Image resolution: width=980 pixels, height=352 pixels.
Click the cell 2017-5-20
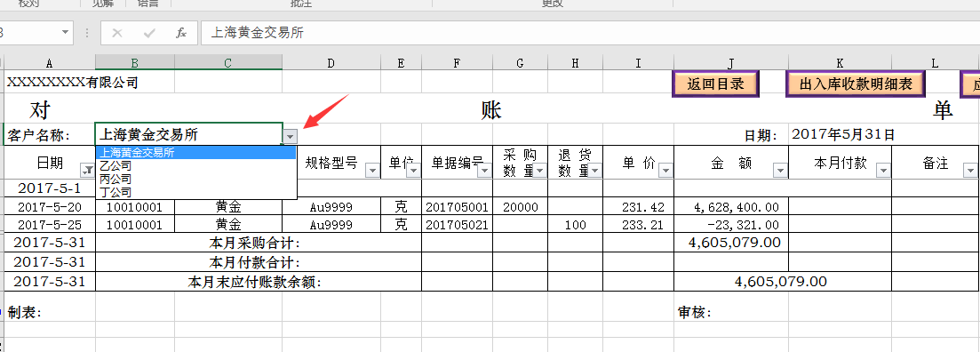point(50,207)
